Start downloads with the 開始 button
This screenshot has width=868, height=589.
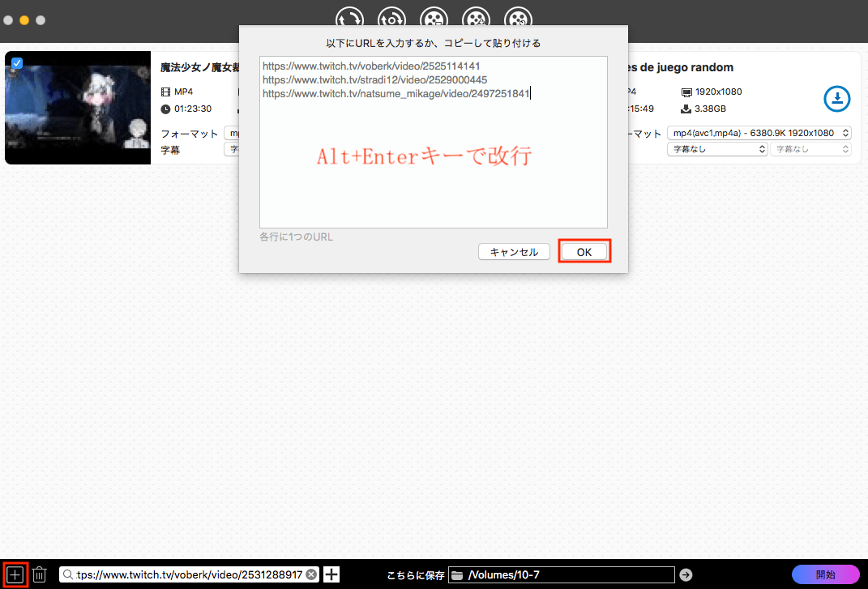click(825, 574)
